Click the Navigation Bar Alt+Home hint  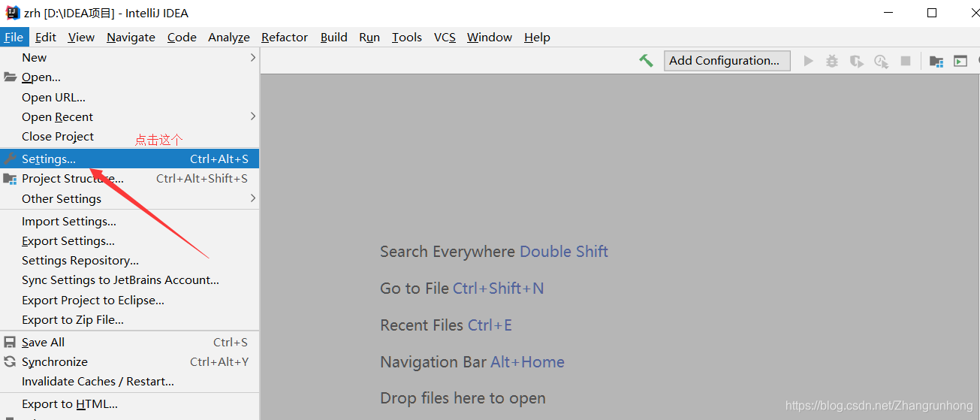[472, 362]
